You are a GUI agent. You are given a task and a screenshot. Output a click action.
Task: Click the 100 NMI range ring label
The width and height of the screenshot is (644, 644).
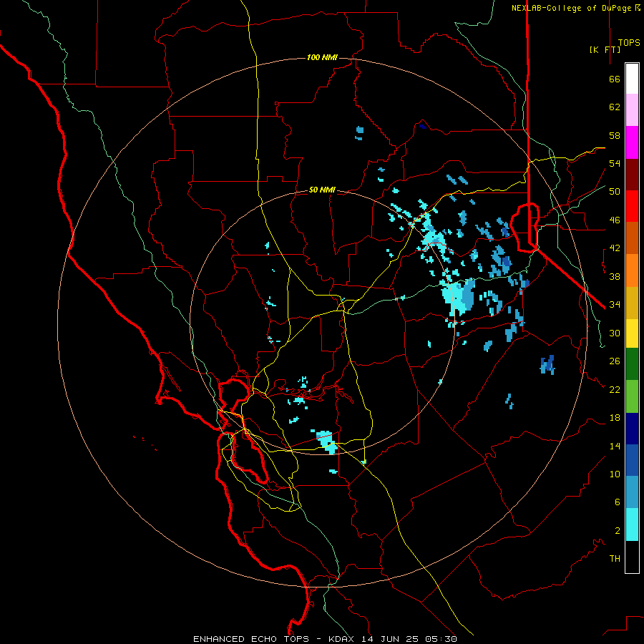pos(322,57)
